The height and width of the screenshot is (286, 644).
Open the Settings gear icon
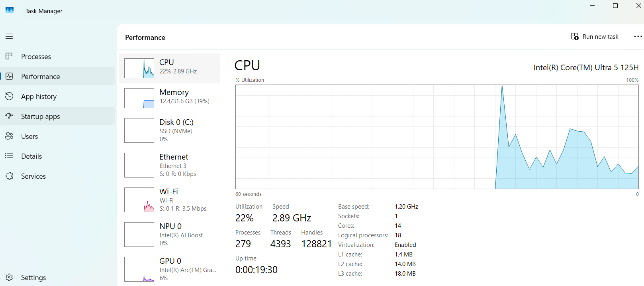pyautogui.click(x=9, y=277)
